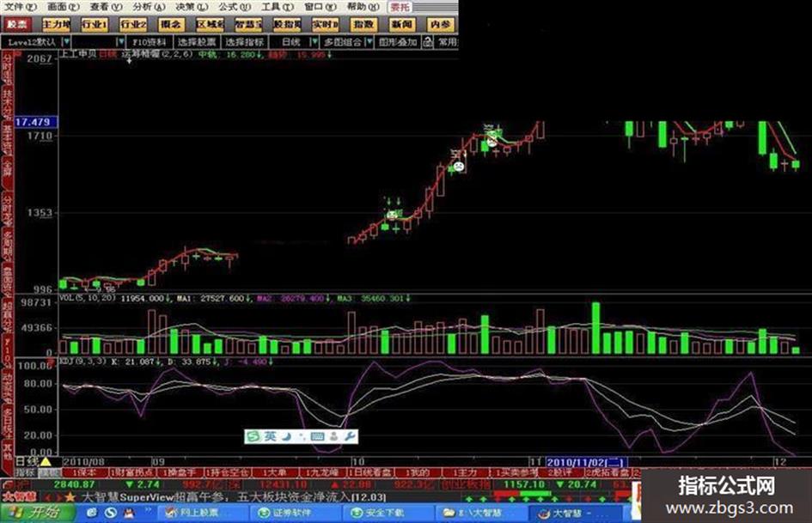Open F10 tab in the left sidebar
Image resolution: width=812 pixels, height=523 pixels.
click(7, 350)
